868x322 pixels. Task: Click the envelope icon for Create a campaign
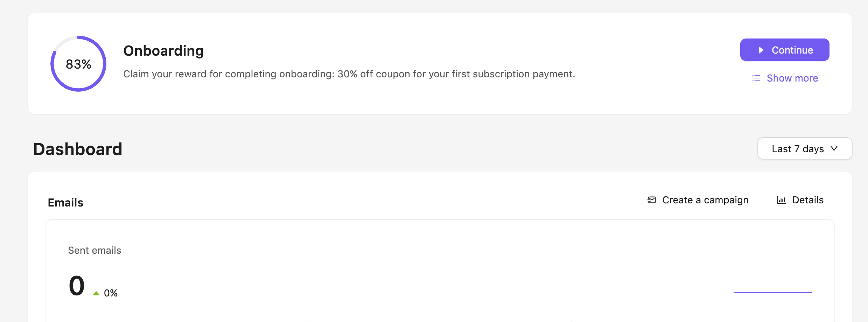pos(652,200)
